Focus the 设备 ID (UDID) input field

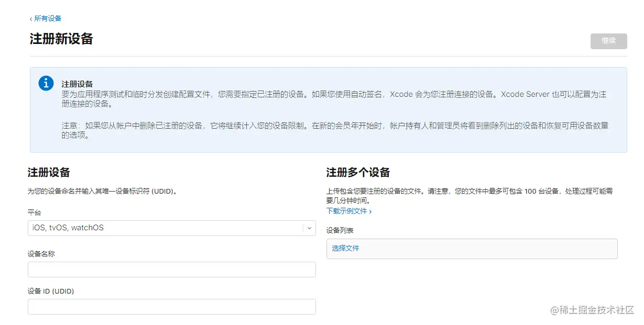171,306
